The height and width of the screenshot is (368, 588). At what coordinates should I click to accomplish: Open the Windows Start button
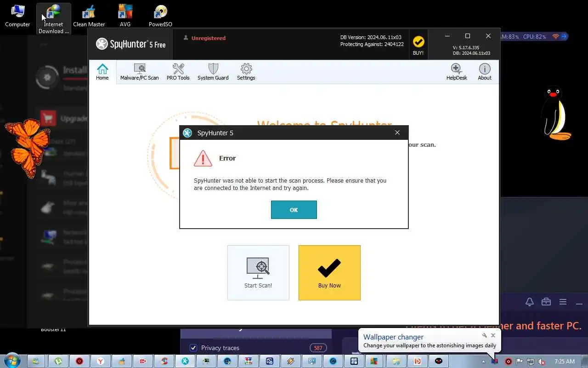pos(11,361)
